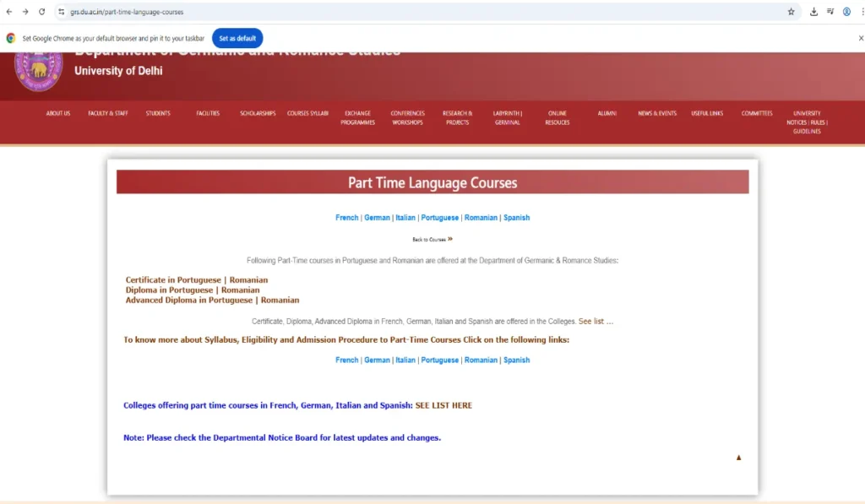
Task: Bookmark this page with the star icon
Action: point(791,12)
